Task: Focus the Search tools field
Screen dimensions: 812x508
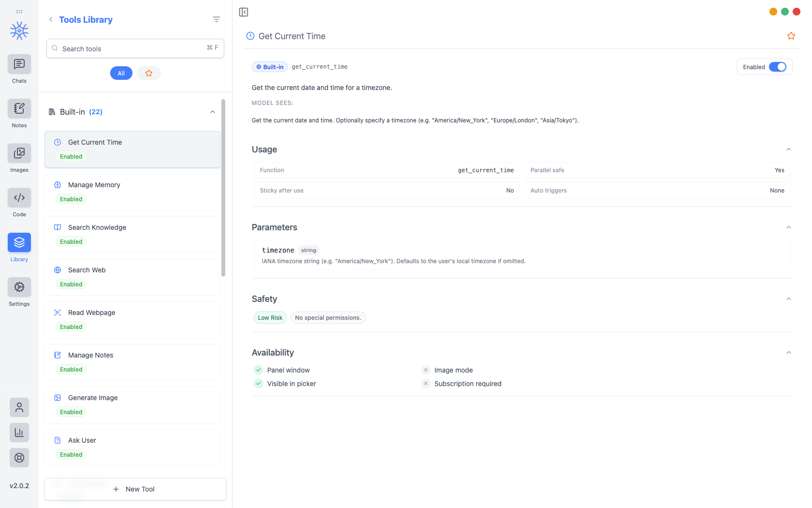Action: tap(135, 48)
